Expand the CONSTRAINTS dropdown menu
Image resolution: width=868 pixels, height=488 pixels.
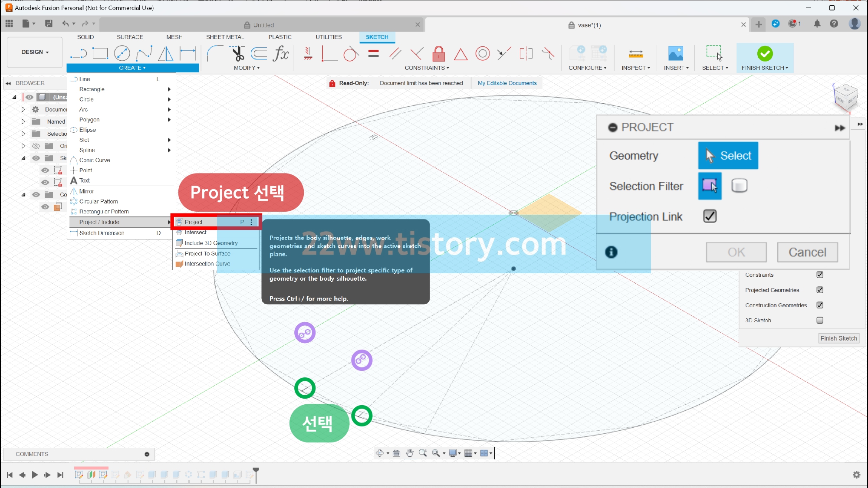pyautogui.click(x=427, y=68)
